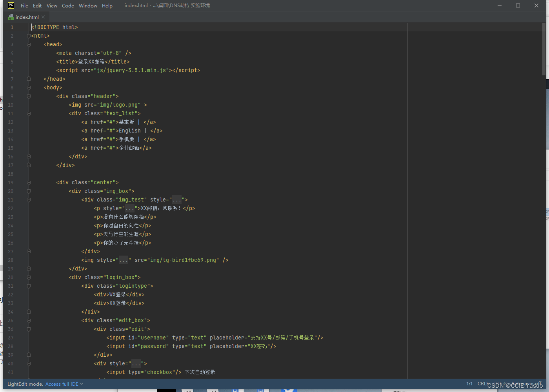
Task: Click the editor vertical scrollbar thumb
Action: click(x=544, y=49)
